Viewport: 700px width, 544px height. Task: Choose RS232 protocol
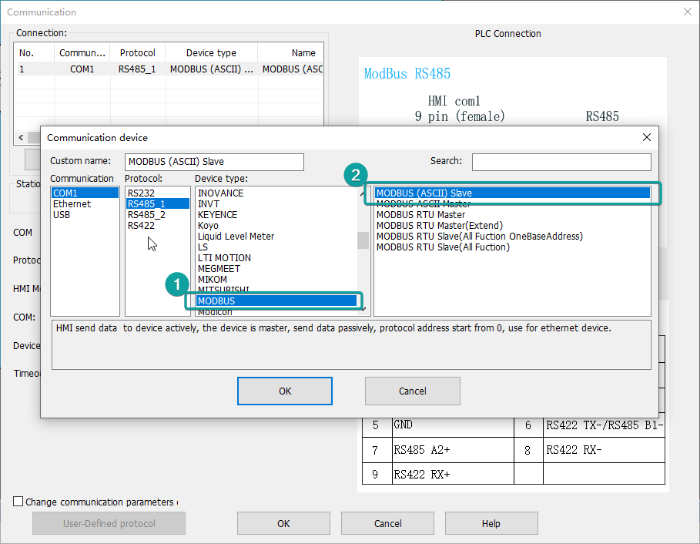[x=141, y=193]
